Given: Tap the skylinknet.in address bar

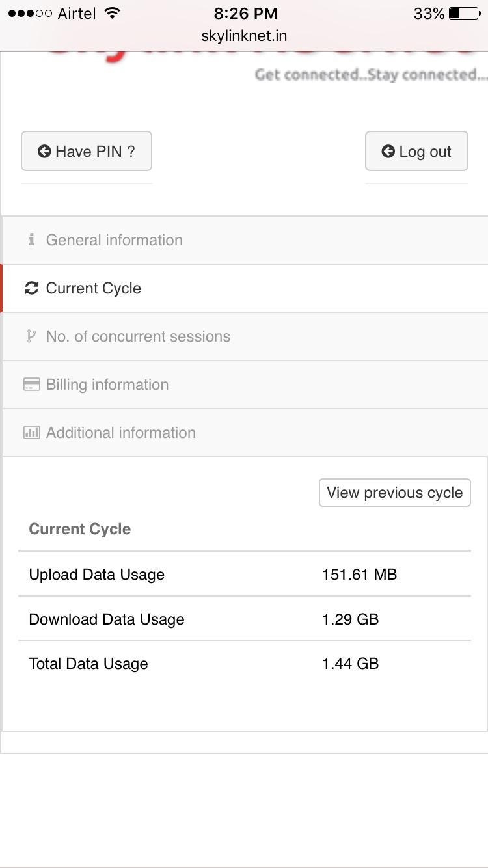Looking at the screenshot, I should click(244, 35).
